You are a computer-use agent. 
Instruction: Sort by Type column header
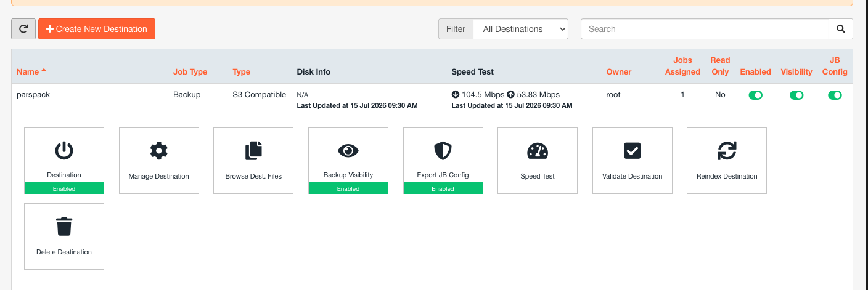tap(242, 71)
